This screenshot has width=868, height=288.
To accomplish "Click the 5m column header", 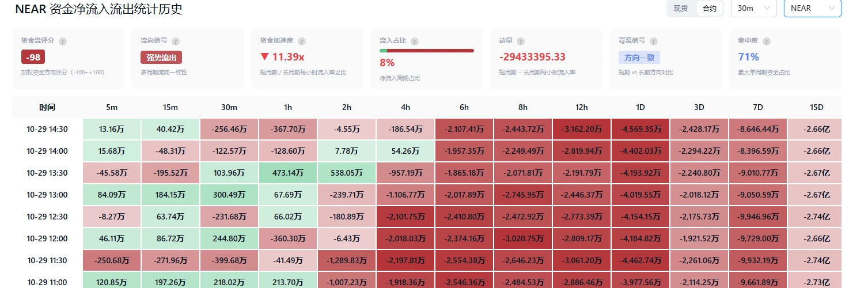I will coord(112,107).
